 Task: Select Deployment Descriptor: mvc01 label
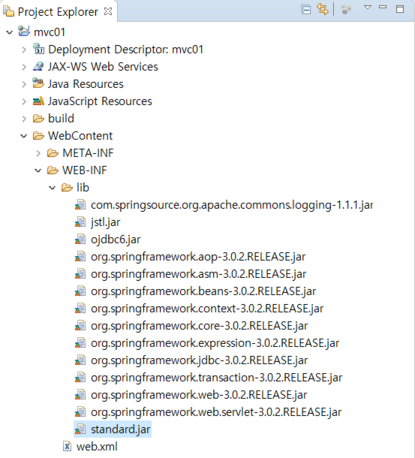click(126, 50)
